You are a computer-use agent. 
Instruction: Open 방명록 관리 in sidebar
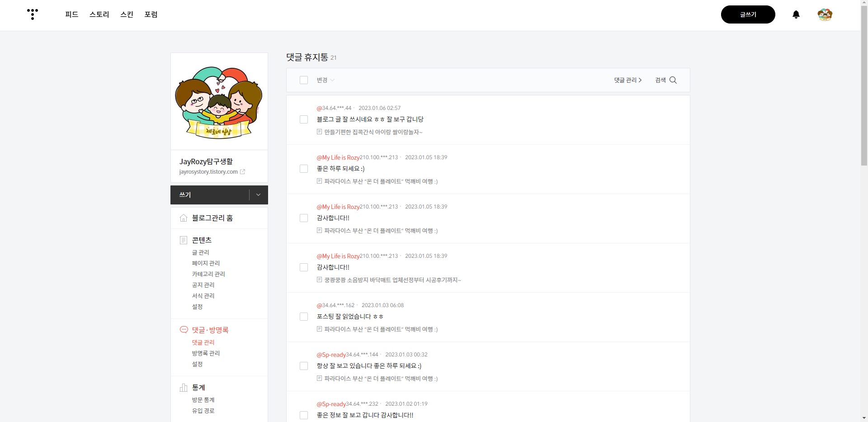coord(206,353)
